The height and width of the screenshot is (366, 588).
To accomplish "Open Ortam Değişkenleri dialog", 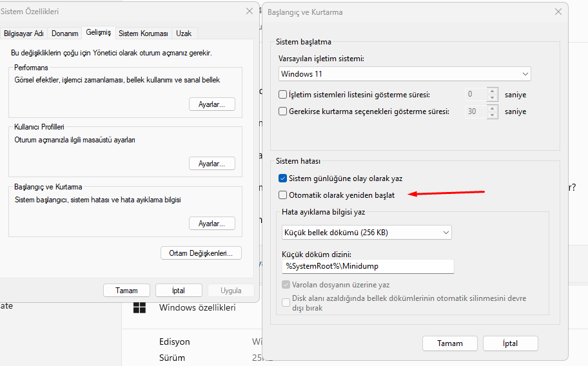I will 201,253.
